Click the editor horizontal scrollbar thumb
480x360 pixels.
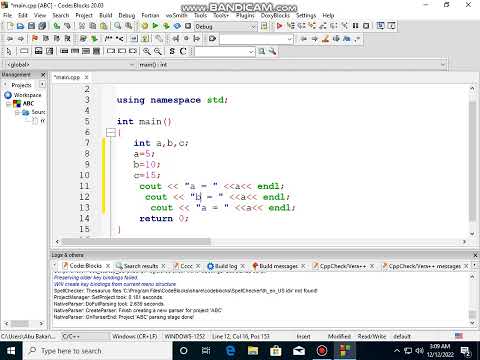(x=136, y=241)
